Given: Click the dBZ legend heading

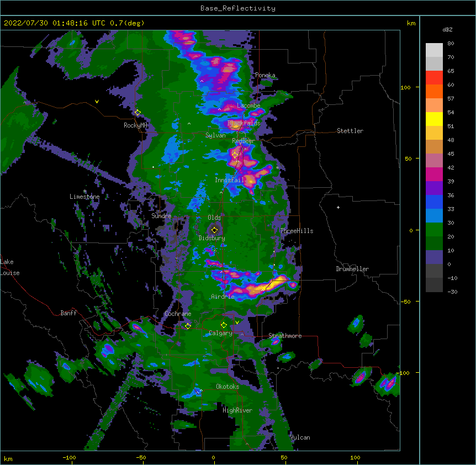Looking at the screenshot, I should pos(447,30).
